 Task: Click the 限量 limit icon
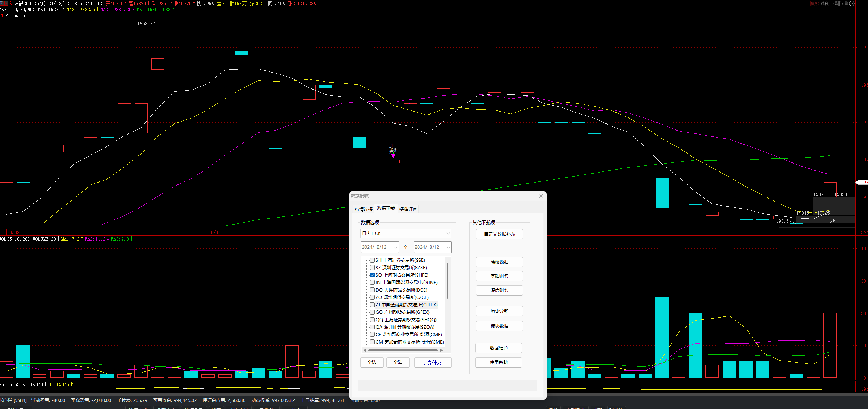click(844, 3)
